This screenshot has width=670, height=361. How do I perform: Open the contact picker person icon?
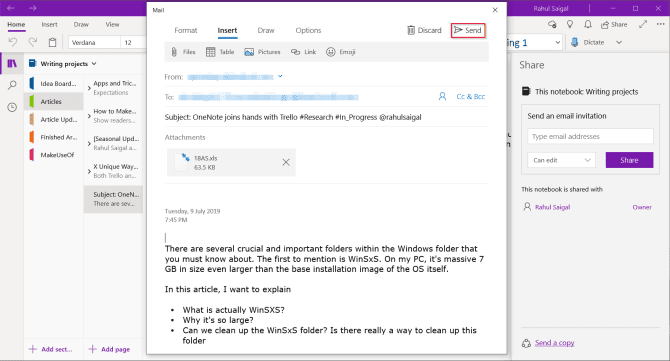click(x=442, y=97)
